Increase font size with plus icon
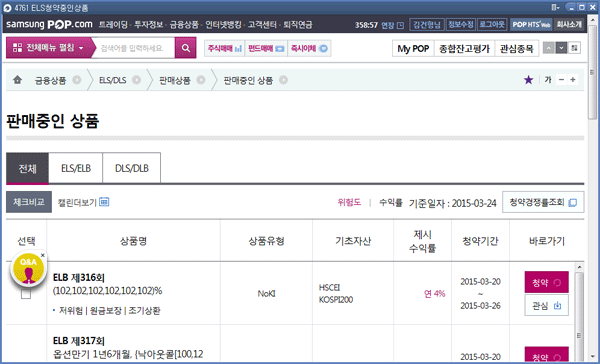Screen dimensions: 600x364 click(x=573, y=80)
